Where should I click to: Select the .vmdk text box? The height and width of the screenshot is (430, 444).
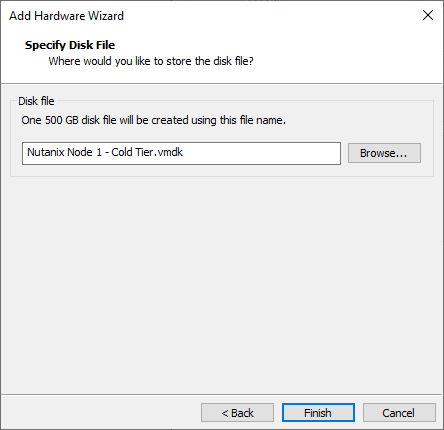181,153
